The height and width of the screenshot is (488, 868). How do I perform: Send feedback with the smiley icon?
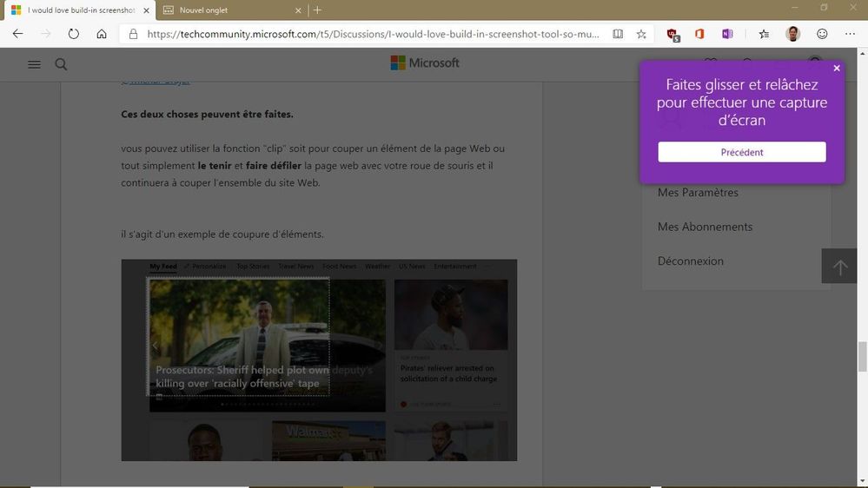click(822, 34)
